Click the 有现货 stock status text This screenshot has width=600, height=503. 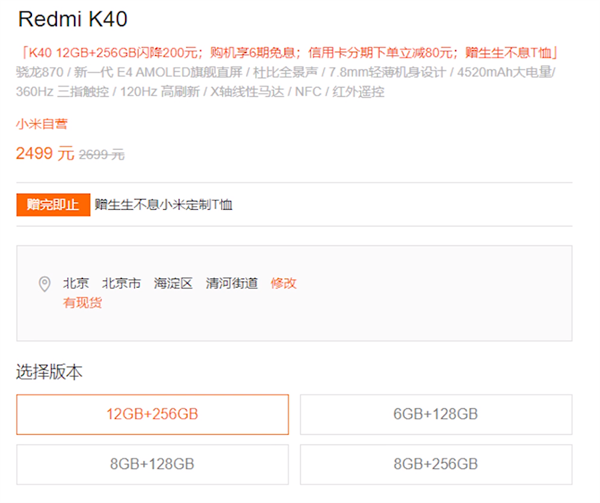click(83, 303)
